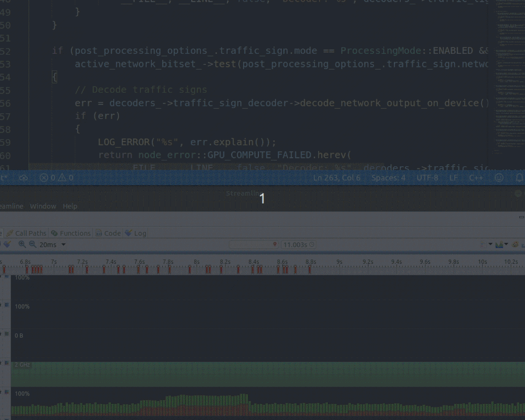525x420 pixels.
Task: Open the Code tab
Action: pyautogui.click(x=108, y=233)
